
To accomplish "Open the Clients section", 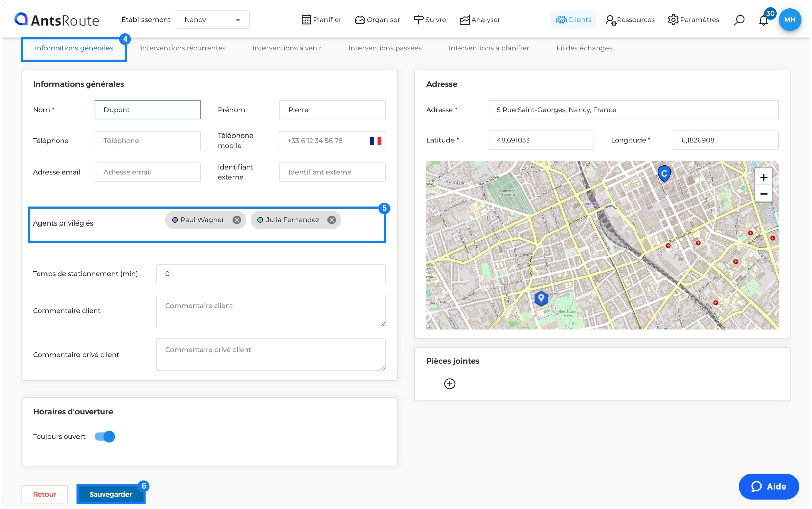I will click(x=573, y=20).
